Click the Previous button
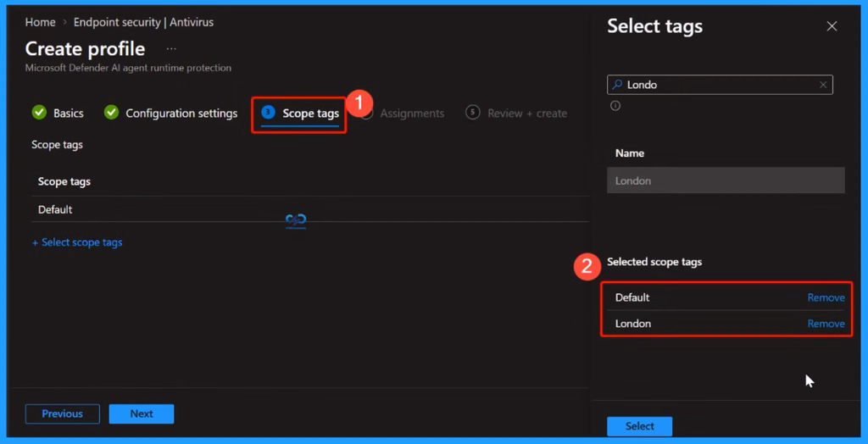 click(63, 414)
